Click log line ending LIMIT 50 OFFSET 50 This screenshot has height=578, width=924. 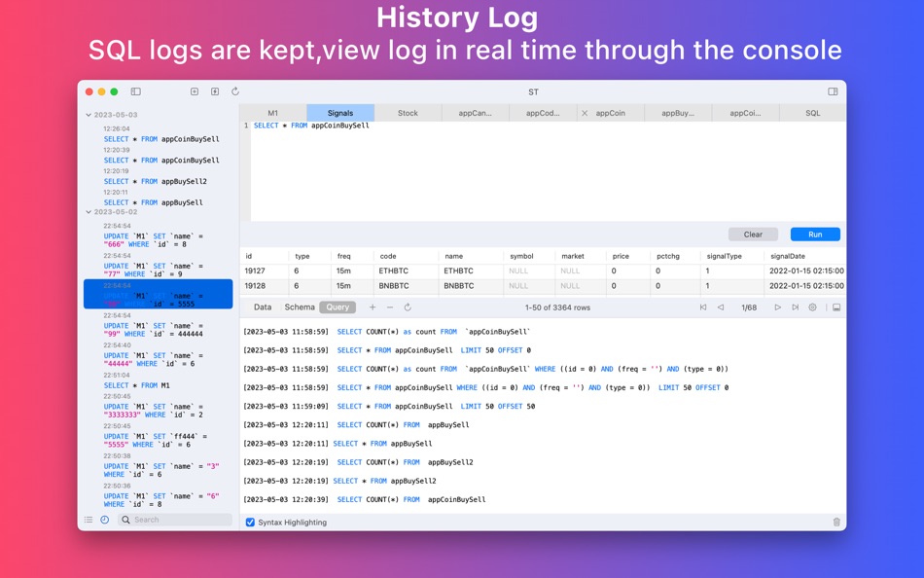coord(389,406)
